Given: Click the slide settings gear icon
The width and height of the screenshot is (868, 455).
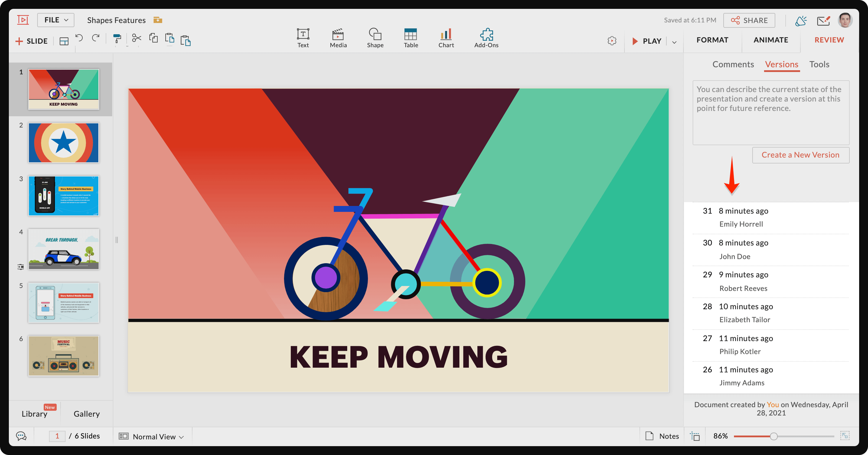Looking at the screenshot, I should [612, 40].
